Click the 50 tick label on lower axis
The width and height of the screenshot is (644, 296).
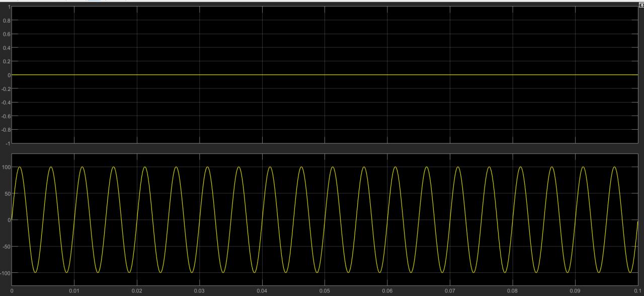7,193
